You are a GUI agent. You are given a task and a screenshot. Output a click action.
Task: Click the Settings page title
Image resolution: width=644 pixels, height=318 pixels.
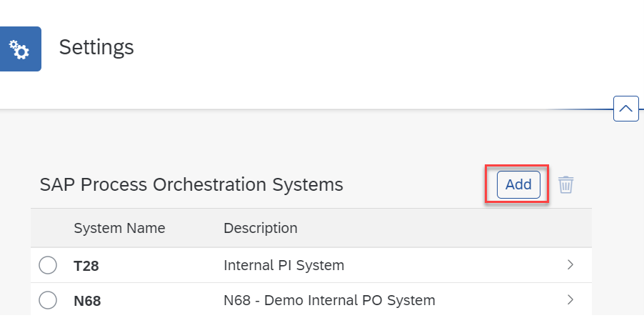[96, 48]
